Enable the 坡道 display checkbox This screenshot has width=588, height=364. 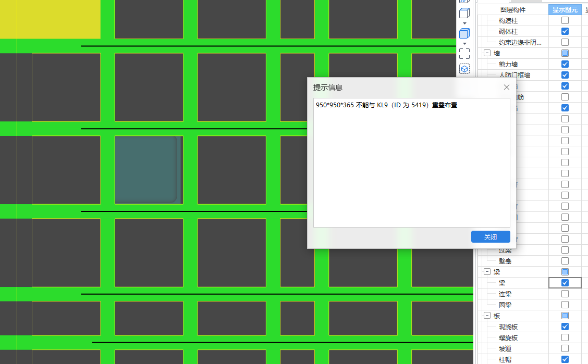click(x=565, y=348)
